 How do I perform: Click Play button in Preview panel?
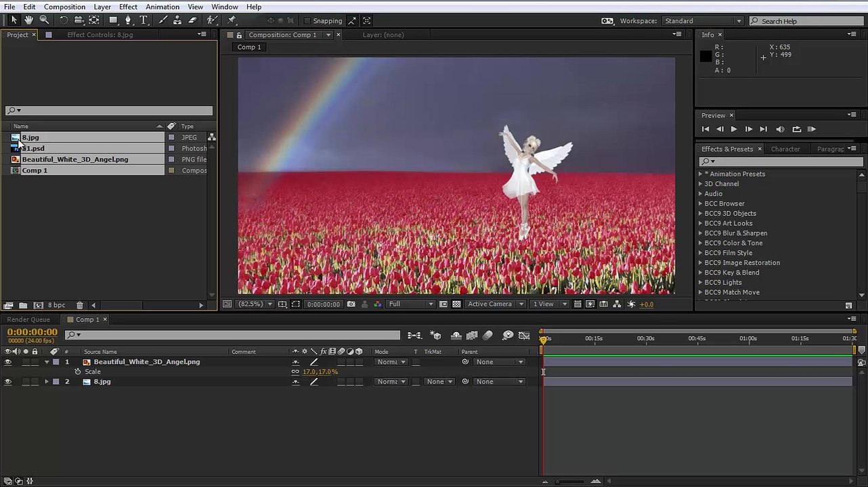click(x=734, y=129)
